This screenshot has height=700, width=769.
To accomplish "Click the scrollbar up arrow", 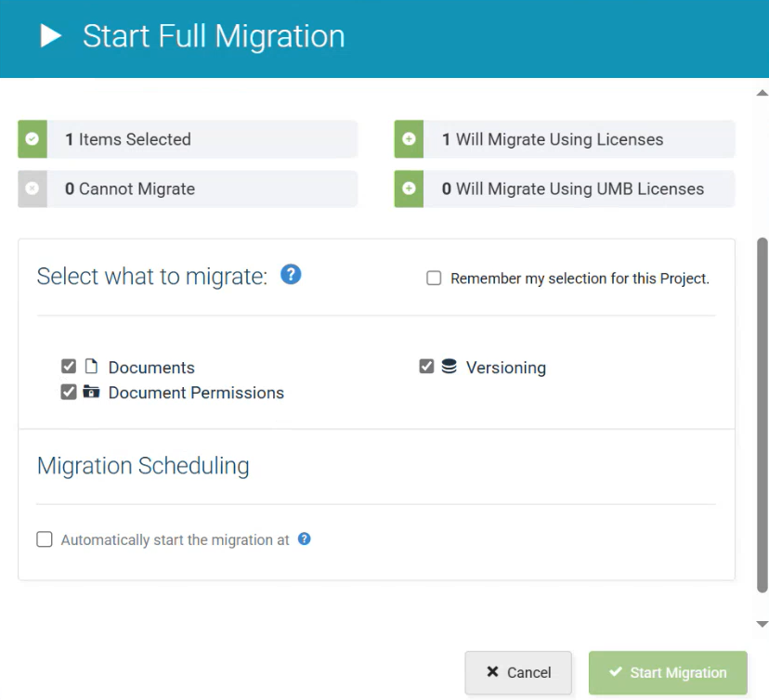I will 762,93.
